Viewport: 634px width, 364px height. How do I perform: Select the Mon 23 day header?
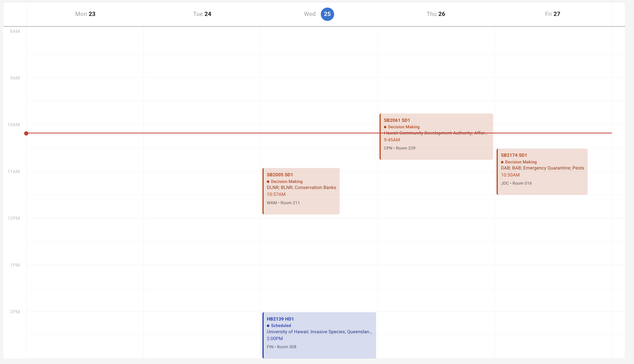85,14
